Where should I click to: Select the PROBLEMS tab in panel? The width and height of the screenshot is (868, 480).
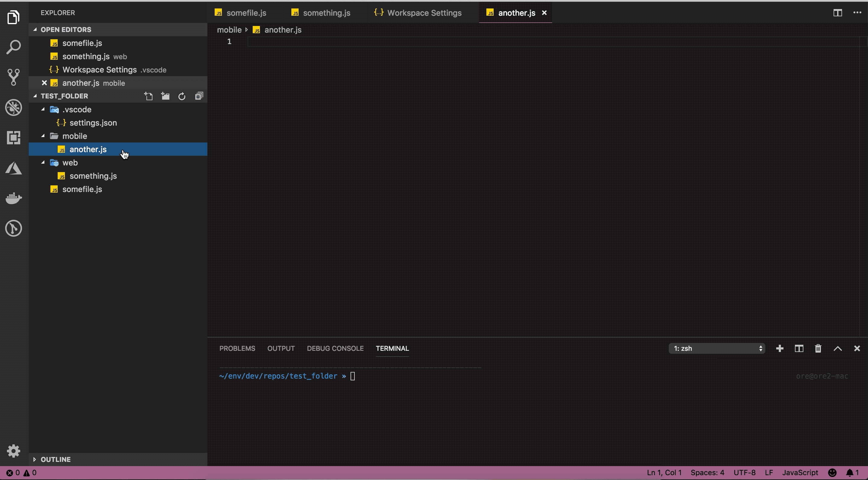point(237,348)
